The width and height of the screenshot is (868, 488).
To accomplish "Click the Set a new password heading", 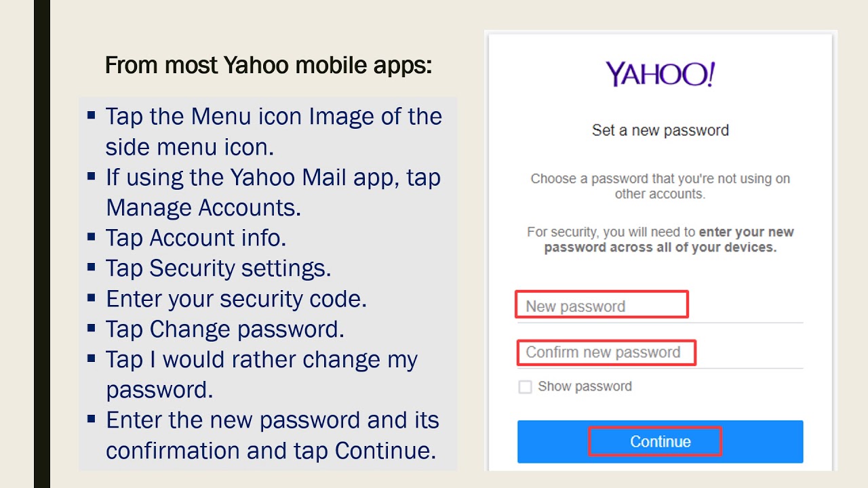I will pos(660,130).
